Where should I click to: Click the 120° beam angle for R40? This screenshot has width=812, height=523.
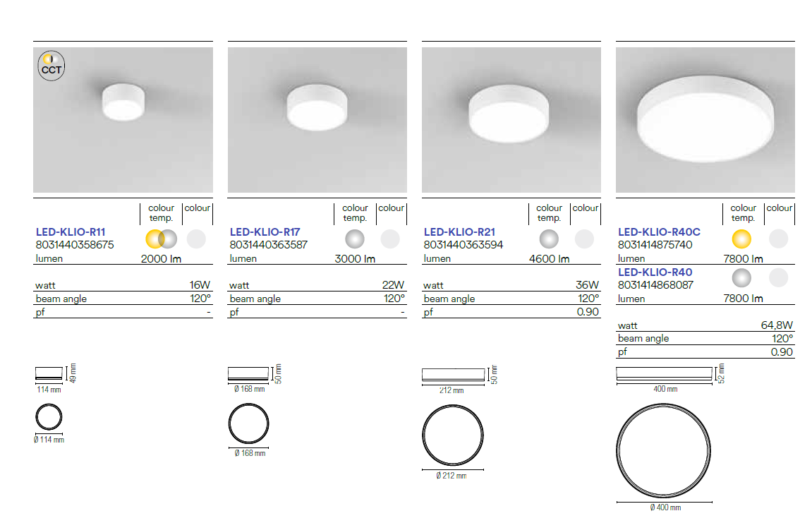782,339
